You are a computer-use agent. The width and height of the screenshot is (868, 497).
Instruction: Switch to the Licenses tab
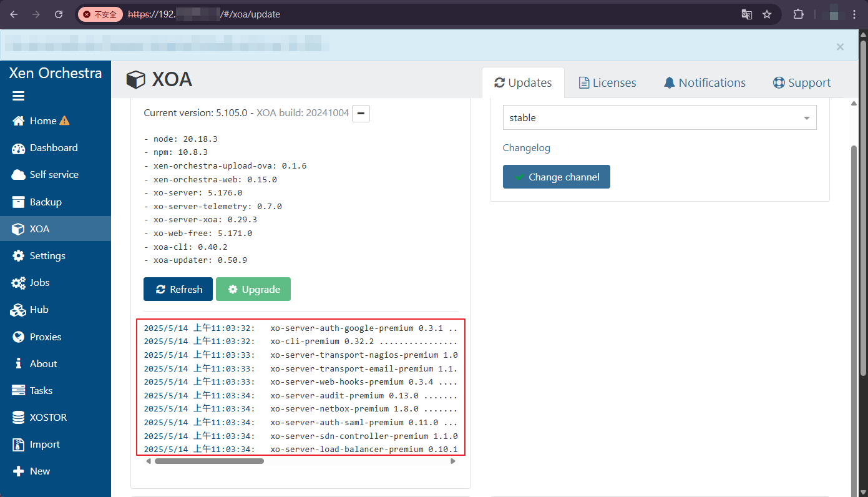point(607,83)
